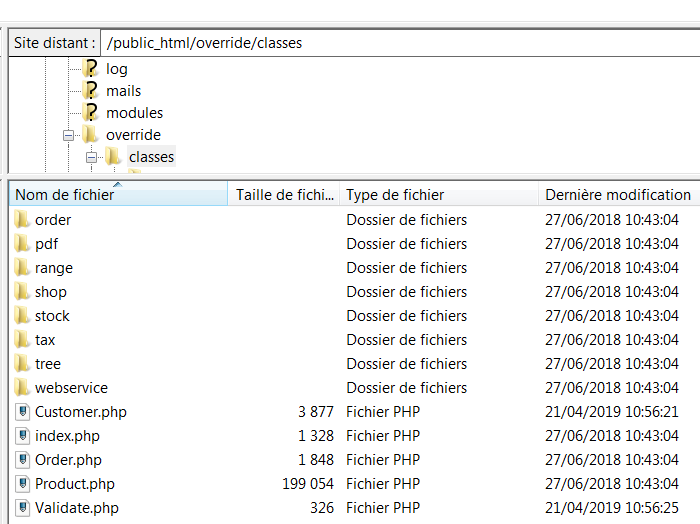This screenshot has width=700, height=524.
Task: Click the mails folder question-mark icon
Action: pyautogui.click(x=91, y=91)
